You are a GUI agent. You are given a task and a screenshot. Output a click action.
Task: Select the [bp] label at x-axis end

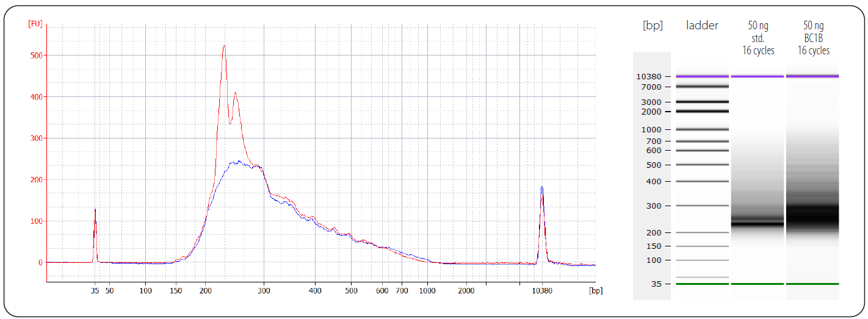[x=596, y=291]
